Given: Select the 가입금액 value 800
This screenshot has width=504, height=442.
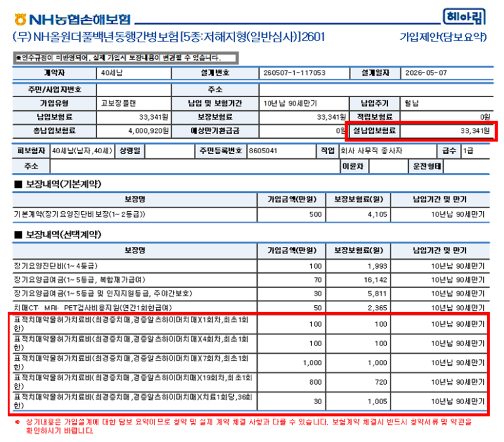Looking at the screenshot, I should (316, 382).
